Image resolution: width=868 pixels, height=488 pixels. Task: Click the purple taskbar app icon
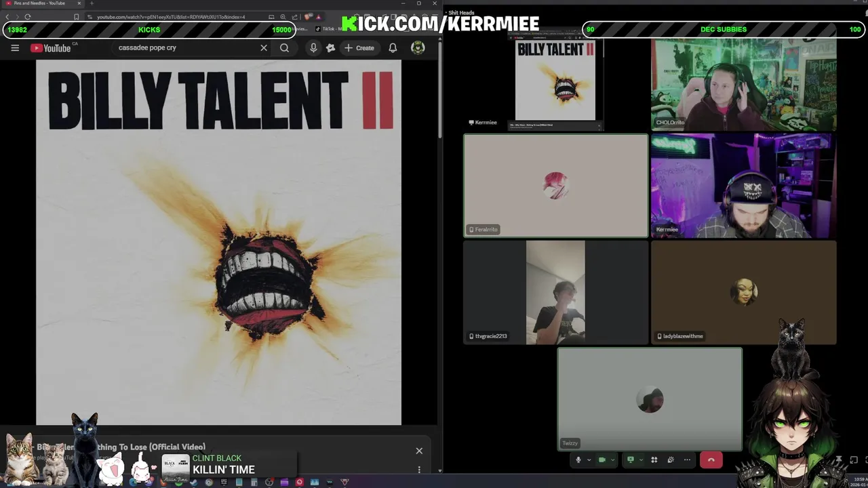[284, 483]
